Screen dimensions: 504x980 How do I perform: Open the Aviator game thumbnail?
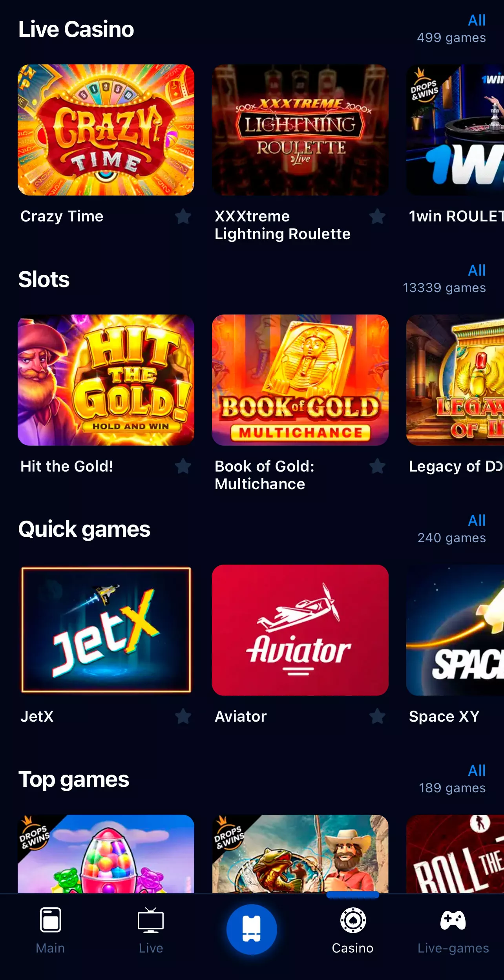pos(300,630)
